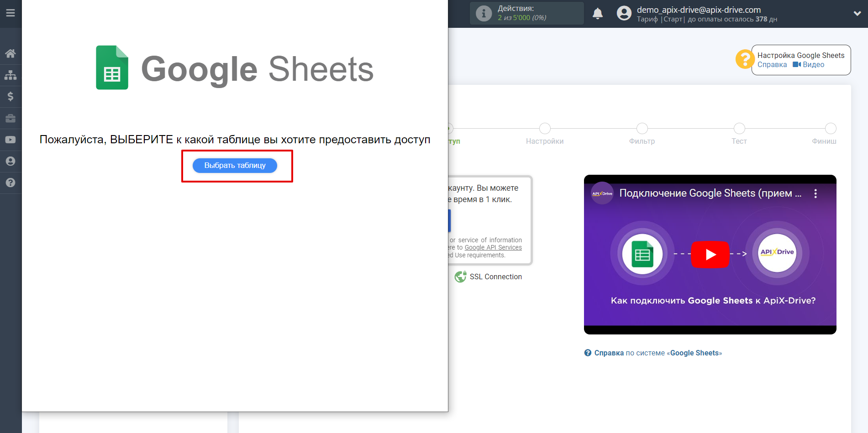Screen dimensions: 868x433
Task: Click the ApiX-Drive channel logo on video
Action: point(602,193)
